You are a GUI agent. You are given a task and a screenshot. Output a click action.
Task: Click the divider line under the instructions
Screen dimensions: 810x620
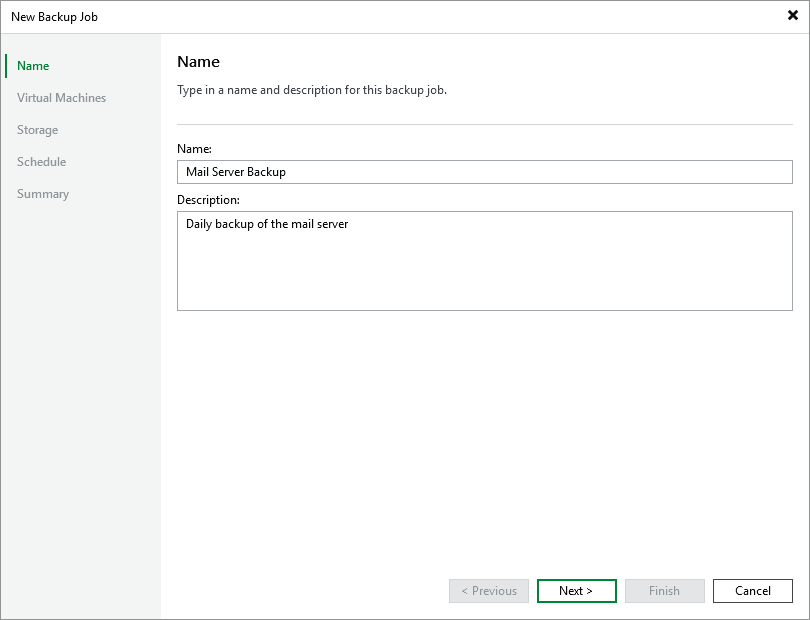pos(484,124)
